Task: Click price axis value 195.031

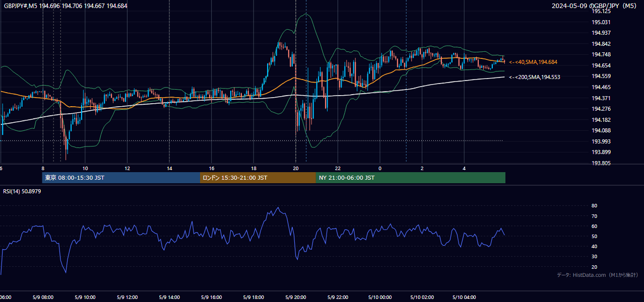Action: click(601, 22)
